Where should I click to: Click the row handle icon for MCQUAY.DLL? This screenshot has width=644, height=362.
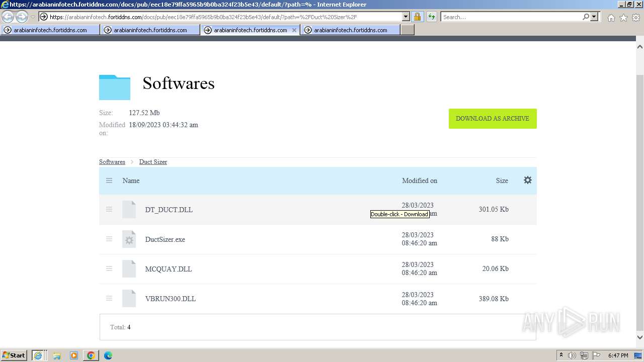[109, 268]
